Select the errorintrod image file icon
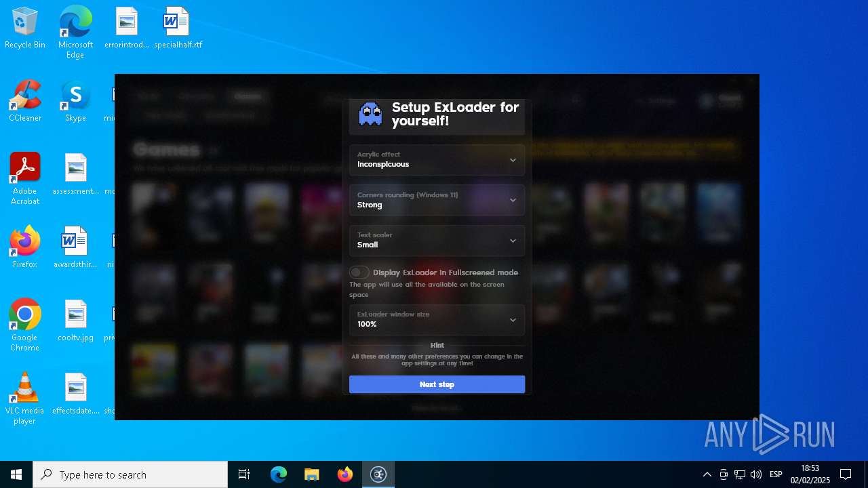 [126, 28]
